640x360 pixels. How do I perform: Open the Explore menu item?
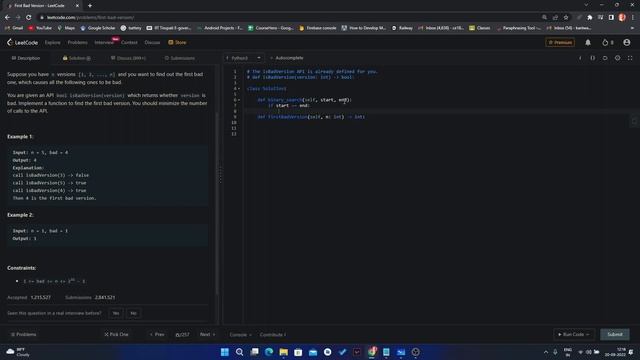click(x=52, y=42)
